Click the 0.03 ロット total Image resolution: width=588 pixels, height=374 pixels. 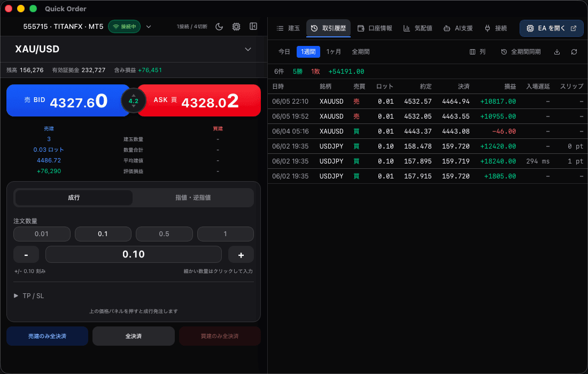pyautogui.click(x=49, y=150)
